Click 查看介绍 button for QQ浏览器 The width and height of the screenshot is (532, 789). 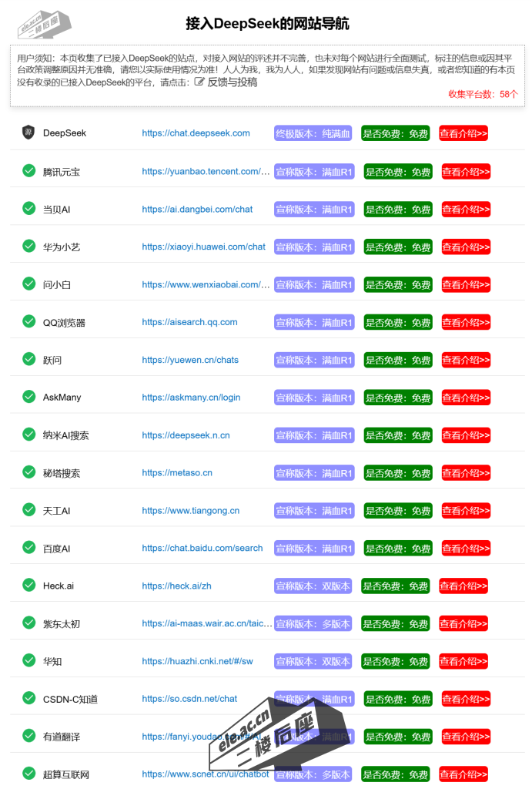(466, 323)
